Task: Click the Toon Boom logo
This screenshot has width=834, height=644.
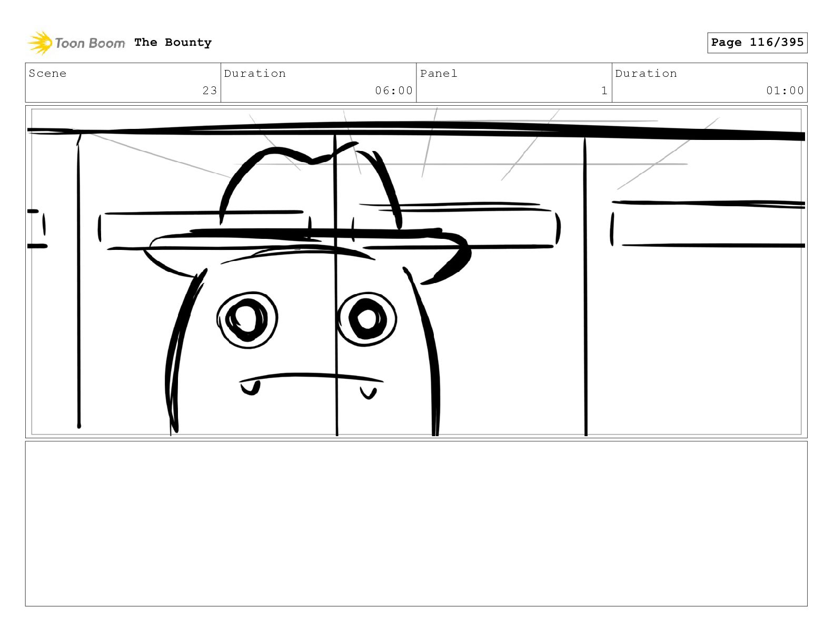Action: click(76, 43)
